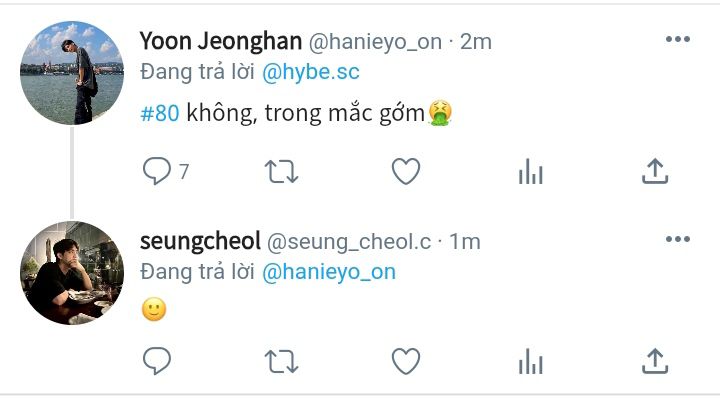
Task: Click the Yoon Jeonghan display name
Action: click(x=221, y=41)
